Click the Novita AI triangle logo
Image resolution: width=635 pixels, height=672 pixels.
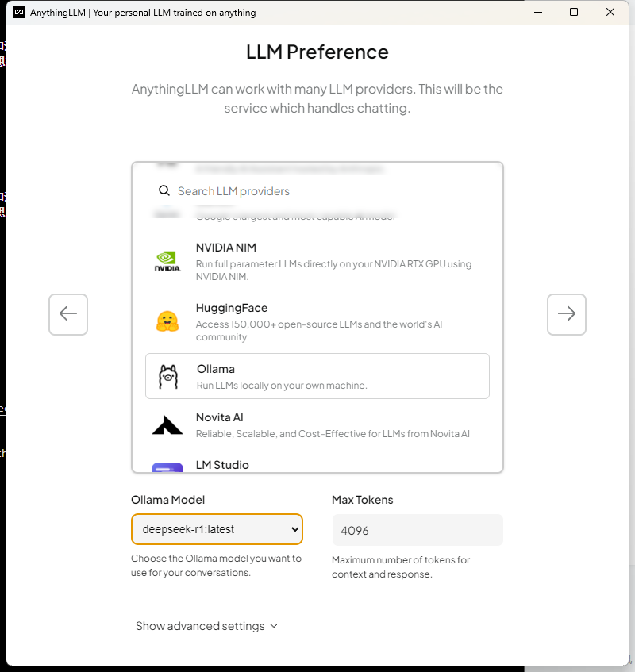(x=167, y=424)
